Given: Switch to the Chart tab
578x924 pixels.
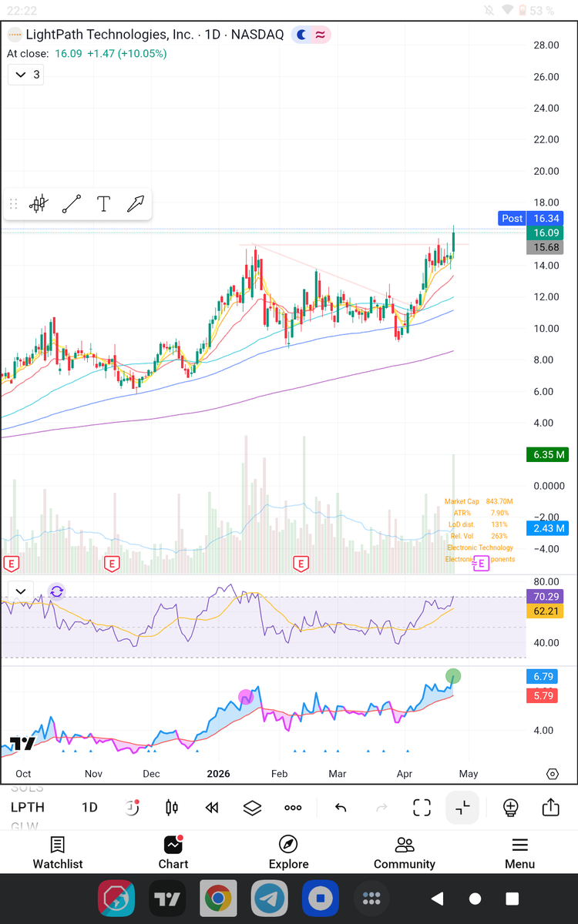Looking at the screenshot, I should 173,853.
